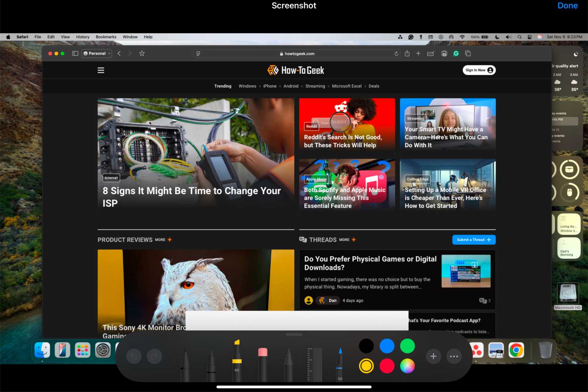The height and width of the screenshot is (392, 588).
Task: Add annotation with the plus button
Action: coord(433,356)
